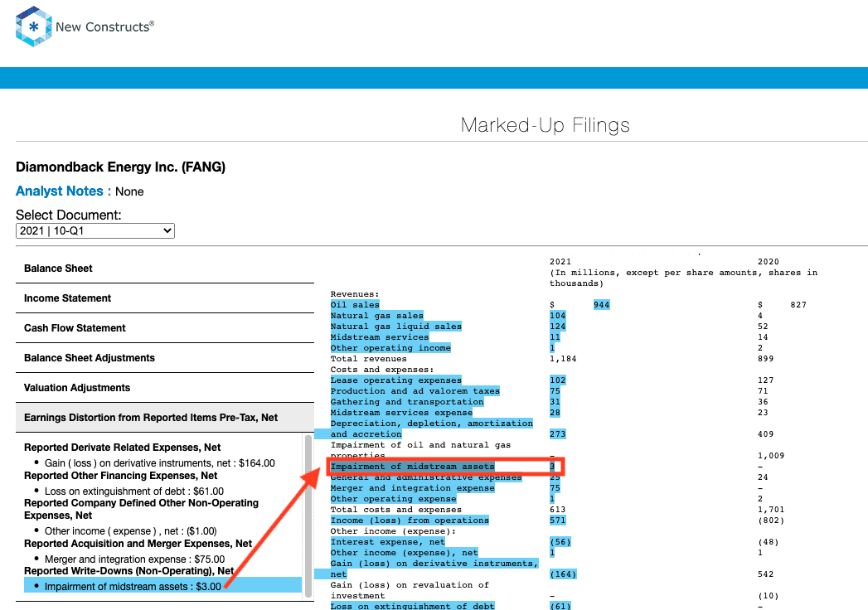Click highlighted 'Oil sales' line in filing
Screen dimensions: 868x610
coord(355,304)
